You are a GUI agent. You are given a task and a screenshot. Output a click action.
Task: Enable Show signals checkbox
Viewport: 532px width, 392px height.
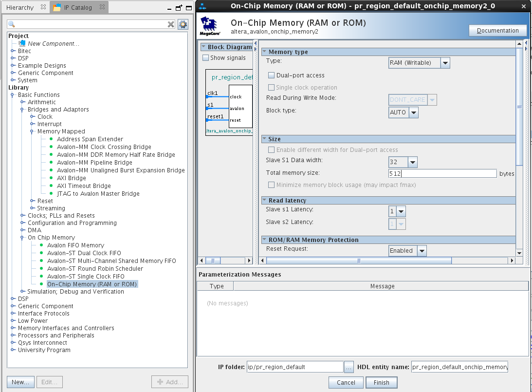pos(205,57)
